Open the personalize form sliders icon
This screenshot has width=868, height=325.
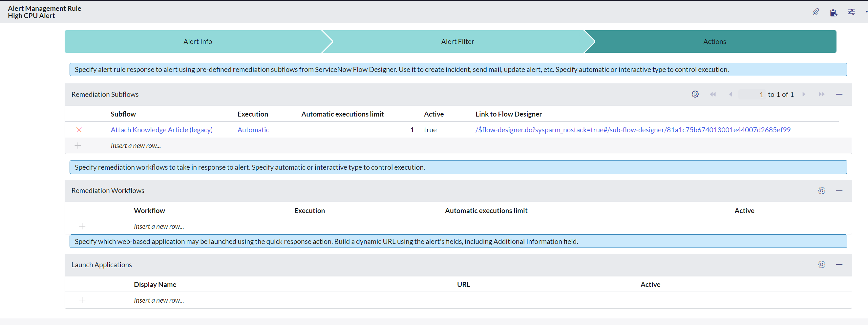(x=851, y=12)
